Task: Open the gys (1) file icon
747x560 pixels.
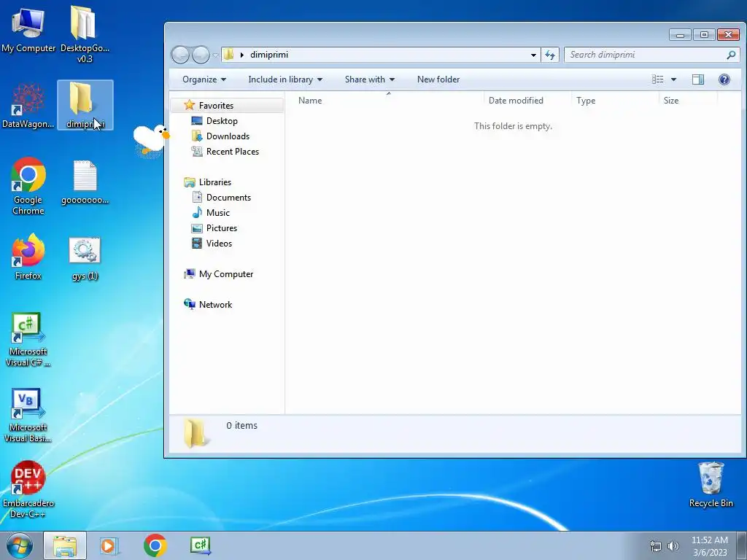Action: (85, 259)
